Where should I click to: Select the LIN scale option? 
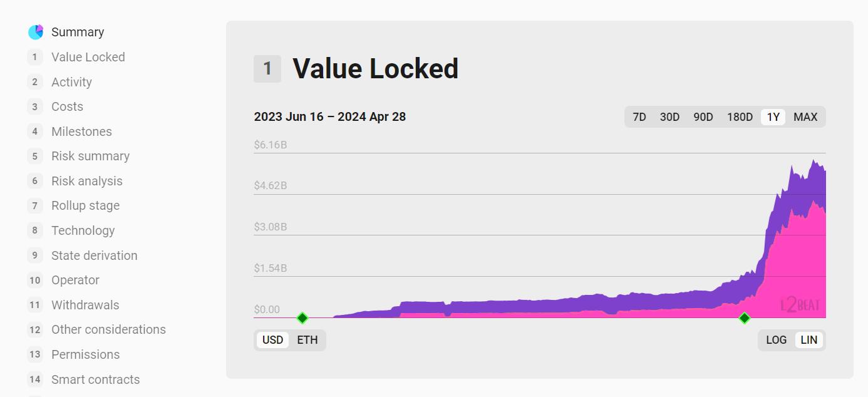(809, 340)
